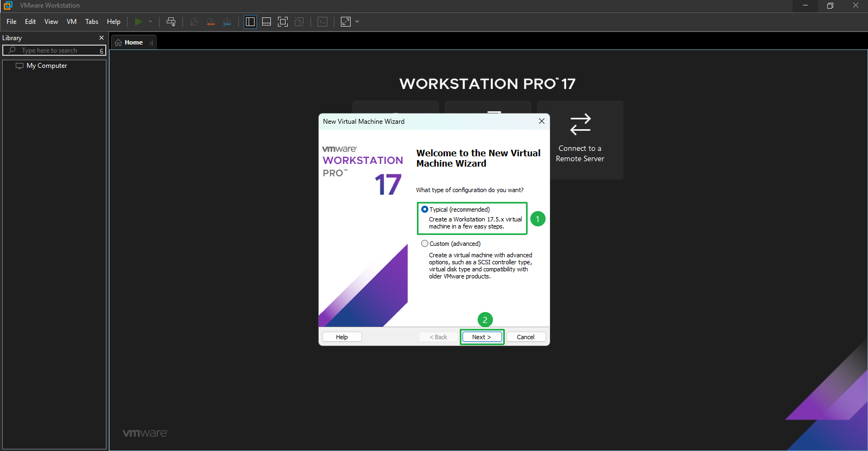Open the power options dropdown arrow
868x451 pixels.
pyautogui.click(x=150, y=22)
